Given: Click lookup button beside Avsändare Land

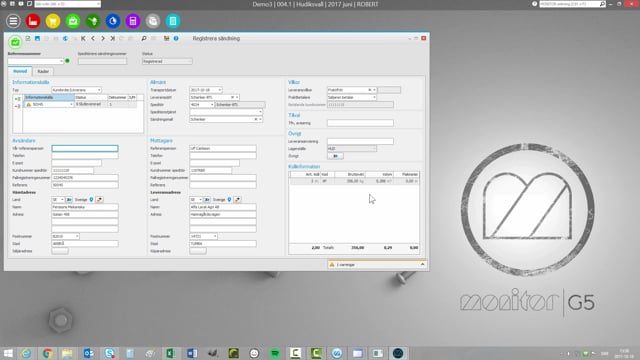Looking at the screenshot, I should (69, 200).
